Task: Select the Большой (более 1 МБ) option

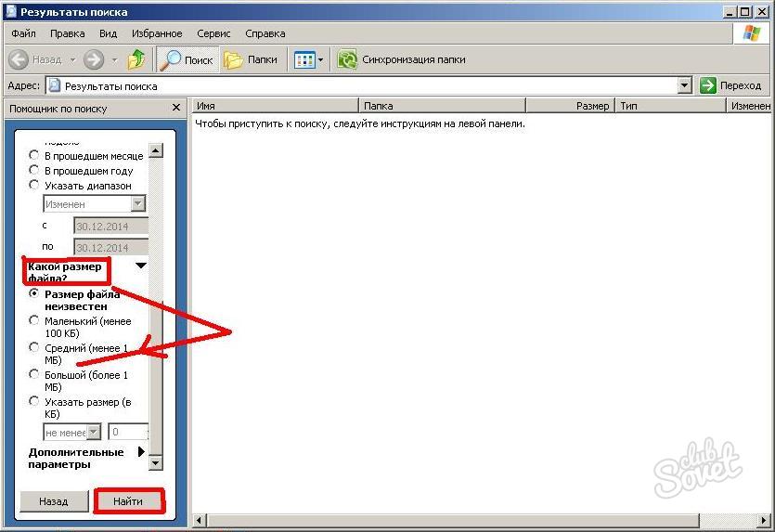Action: (x=34, y=374)
